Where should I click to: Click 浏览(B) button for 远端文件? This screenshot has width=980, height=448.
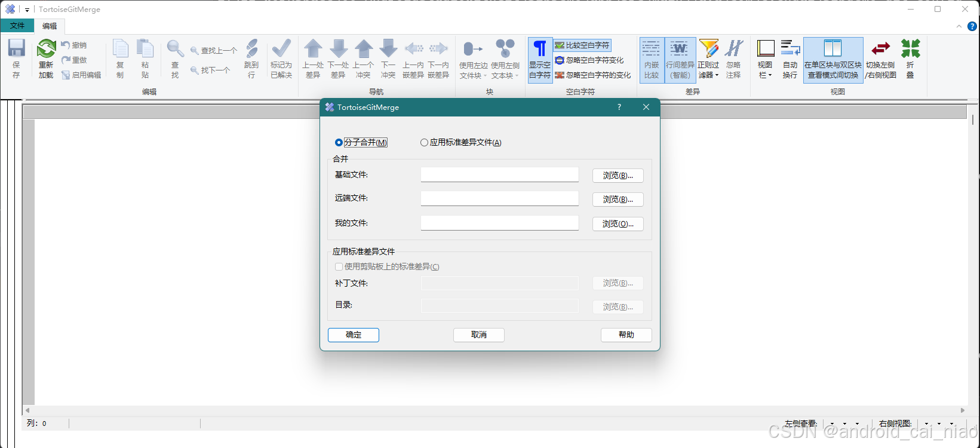tap(618, 200)
